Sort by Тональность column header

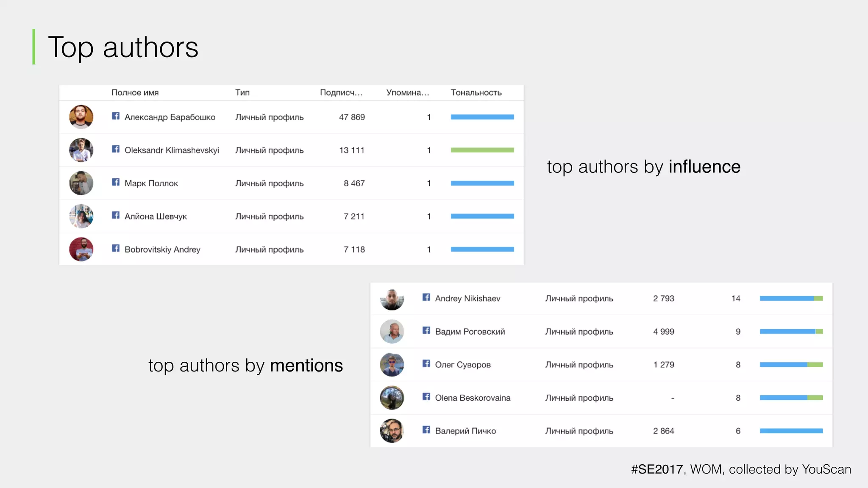pyautogui.click(x=476, y=92)
